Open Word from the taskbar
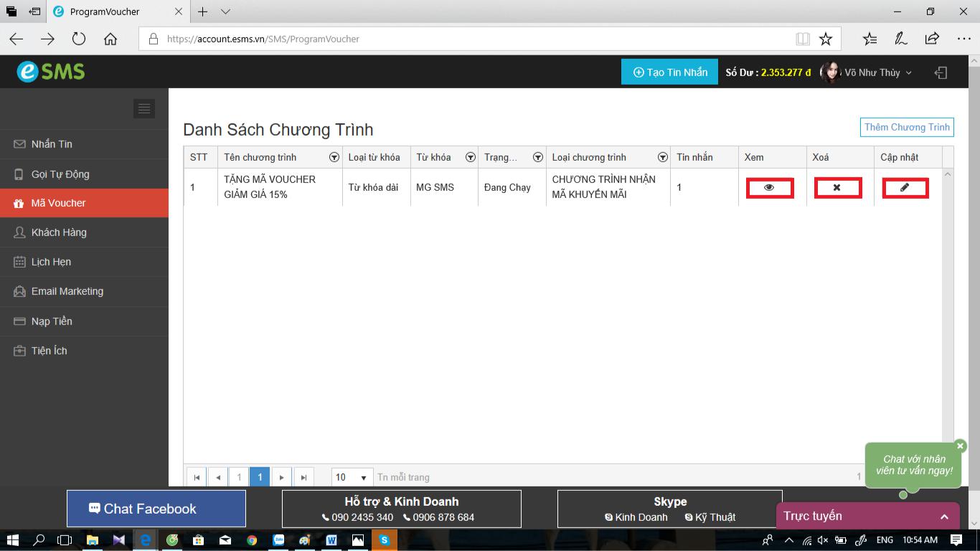Viewport: 980px width, 551px height. point(331,540)
